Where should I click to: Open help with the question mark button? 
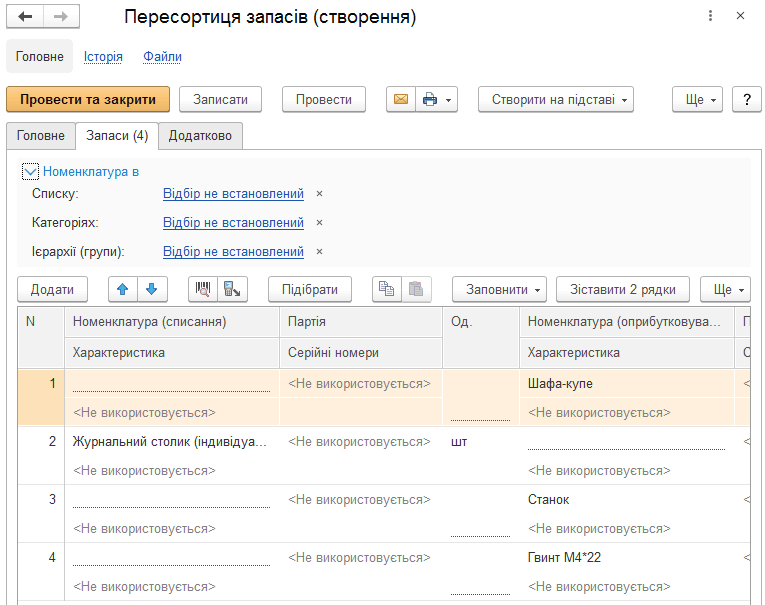point(746,100)
